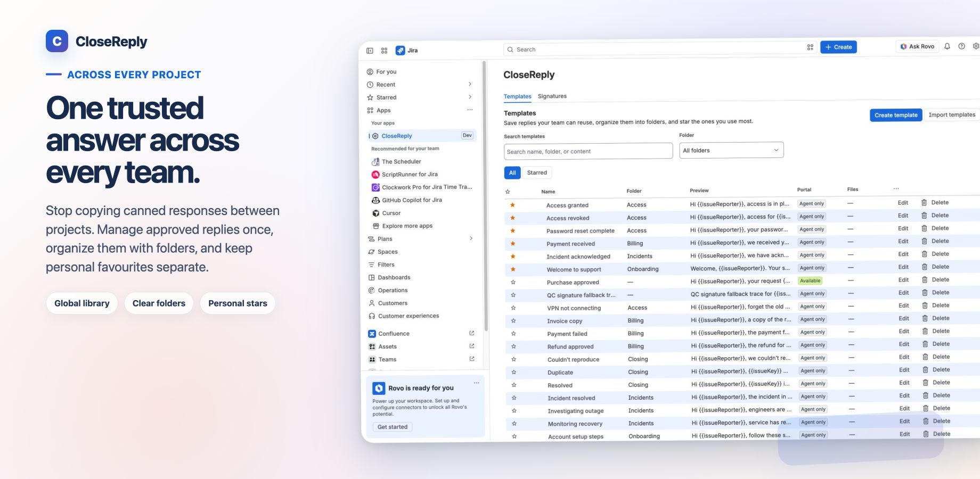This screenshot has height=479, width=980.
Task: Click the Clear folders tag
Action: click(159, 303)
